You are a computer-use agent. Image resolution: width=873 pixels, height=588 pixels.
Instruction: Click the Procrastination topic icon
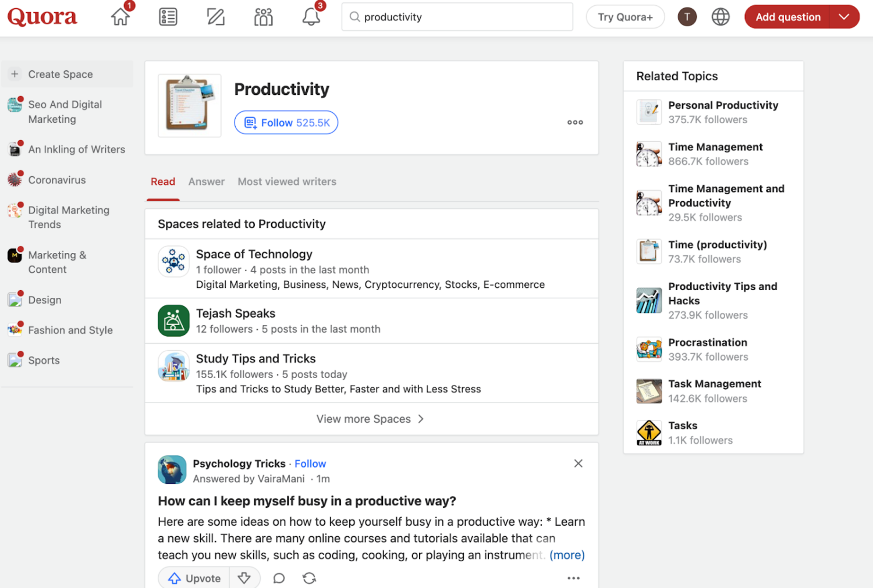[649, 349]
